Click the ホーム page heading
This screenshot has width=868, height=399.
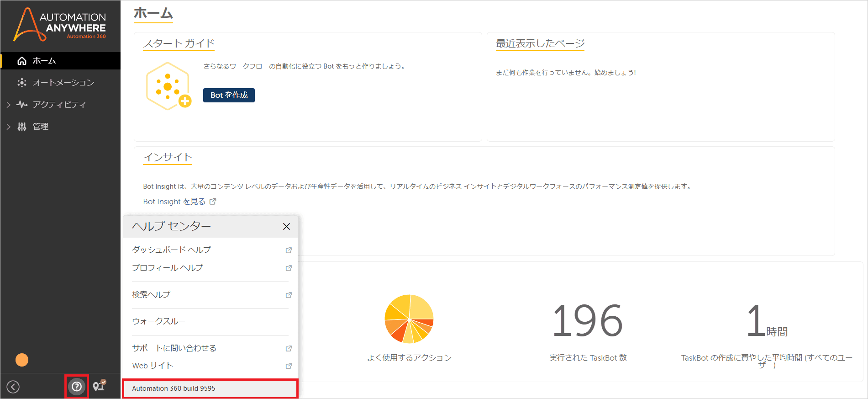point(153,13)
